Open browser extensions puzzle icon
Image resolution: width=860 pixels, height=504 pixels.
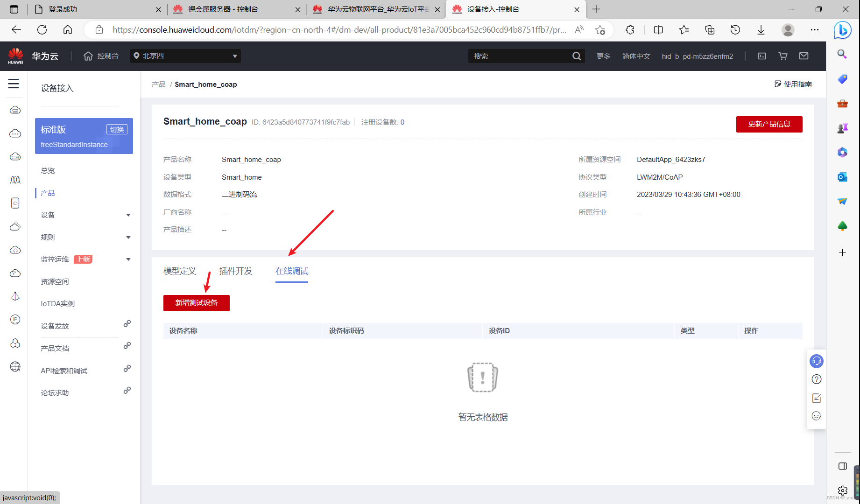pos(630,30)
